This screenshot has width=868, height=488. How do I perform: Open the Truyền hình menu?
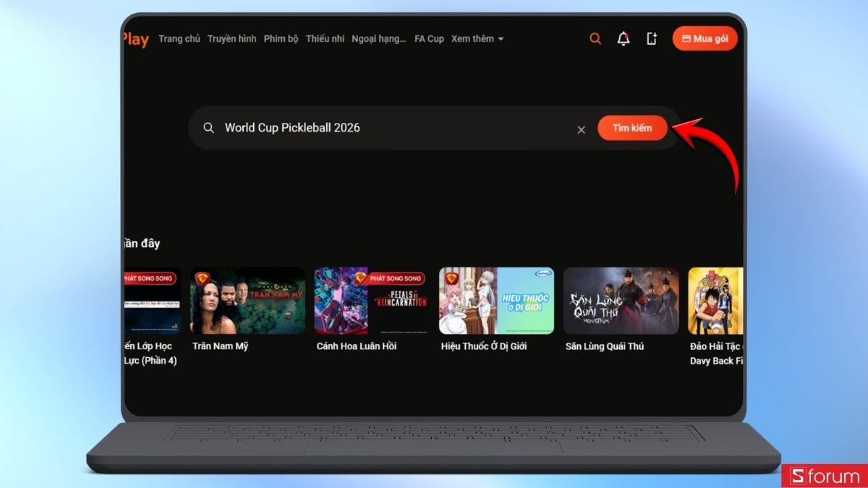pos(231,39)
